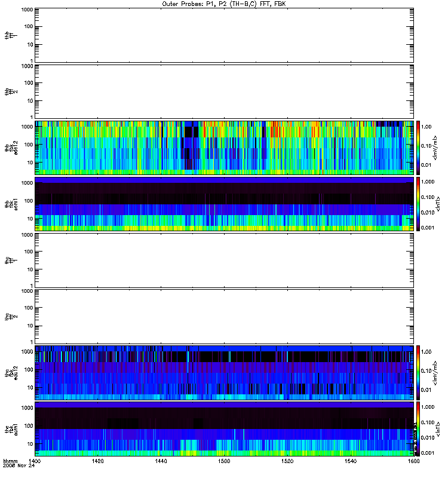Select the 1420 time-axis label
Image resolution: width=448 pixels, height=478 pixels.
[97, 461]
